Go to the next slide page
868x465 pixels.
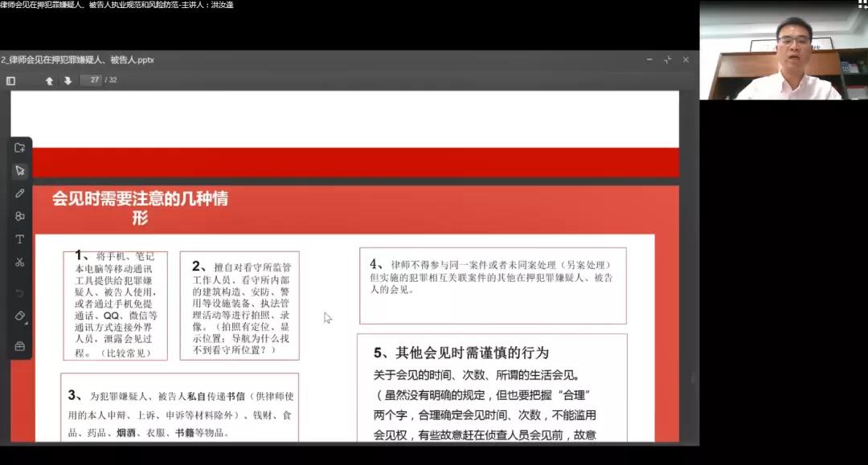point(68,80)
